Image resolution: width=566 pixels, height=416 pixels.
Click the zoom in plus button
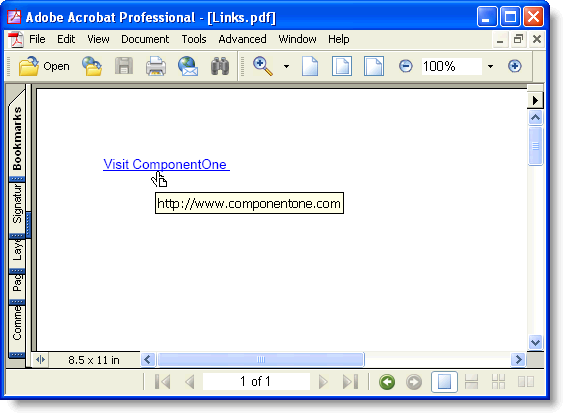point(514,66)
